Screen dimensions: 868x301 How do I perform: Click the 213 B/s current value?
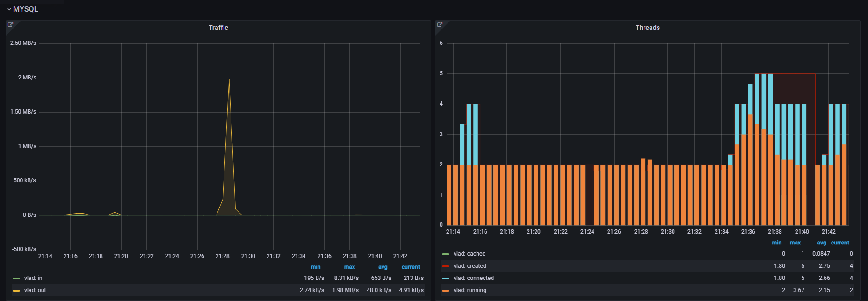pos(413,278)
